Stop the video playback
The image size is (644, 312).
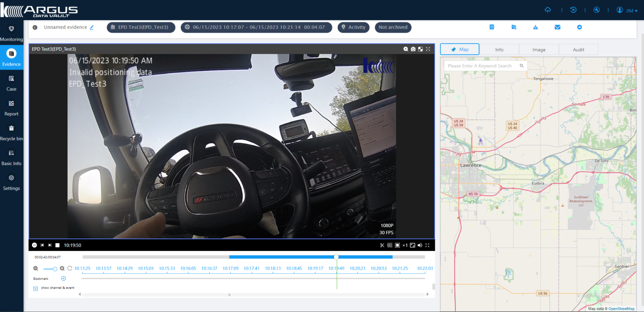(x=57, y=245)
